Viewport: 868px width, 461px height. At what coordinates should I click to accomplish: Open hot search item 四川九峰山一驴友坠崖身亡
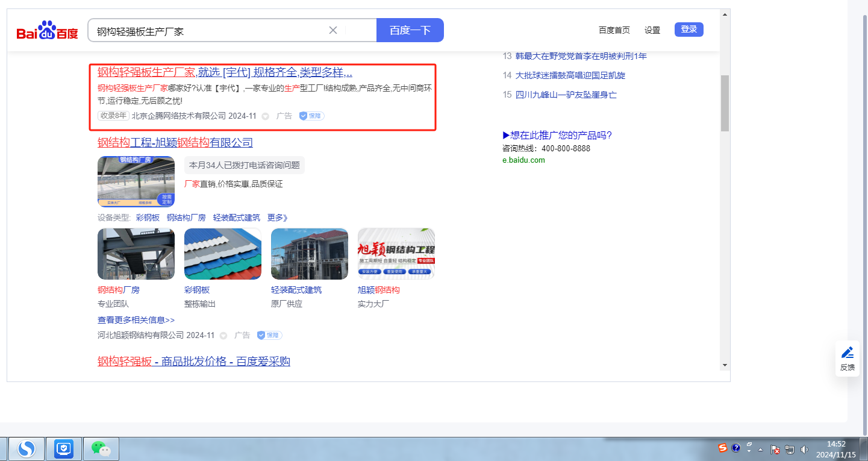point(566,95)
